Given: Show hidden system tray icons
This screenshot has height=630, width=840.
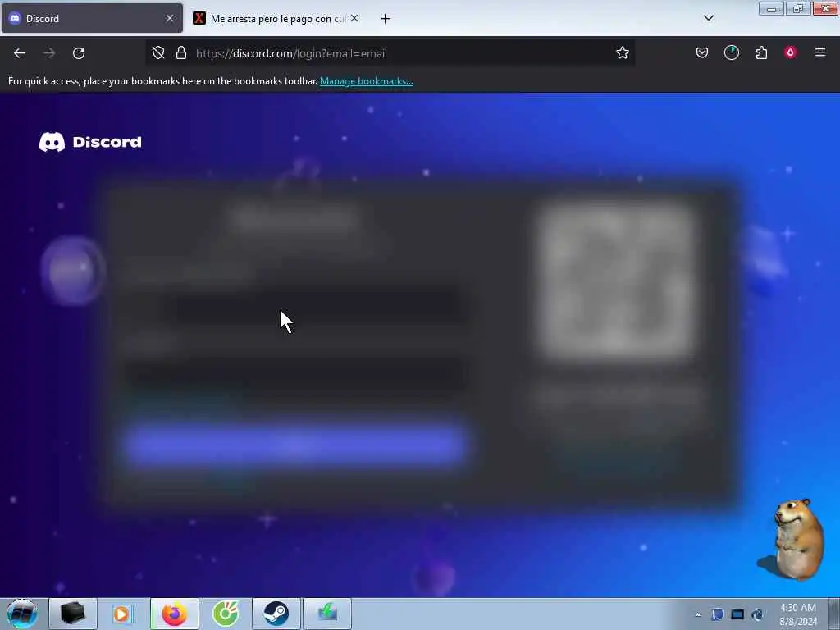Looking at the screenshot, I should (697, 614).
